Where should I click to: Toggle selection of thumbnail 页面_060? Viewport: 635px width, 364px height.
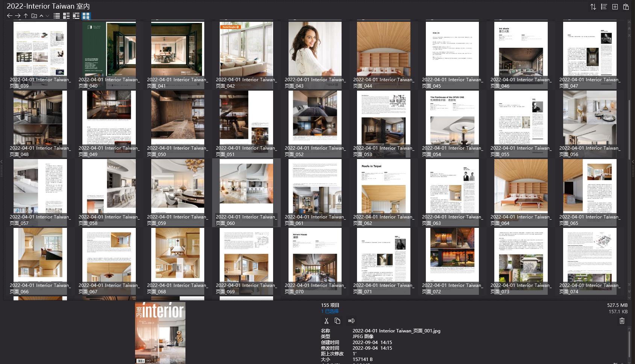[x=246, y=184]
